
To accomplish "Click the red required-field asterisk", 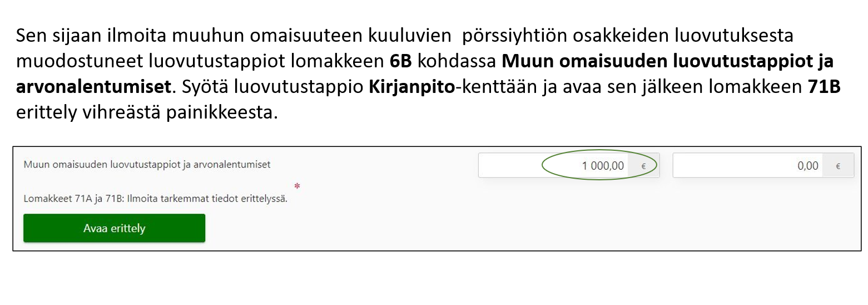I will click(x=297, y=186).
